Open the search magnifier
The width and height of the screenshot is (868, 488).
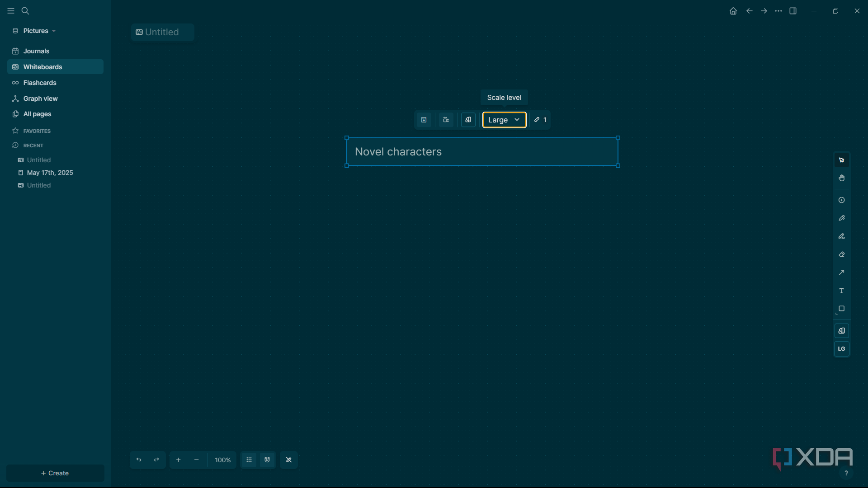point(25,11)
